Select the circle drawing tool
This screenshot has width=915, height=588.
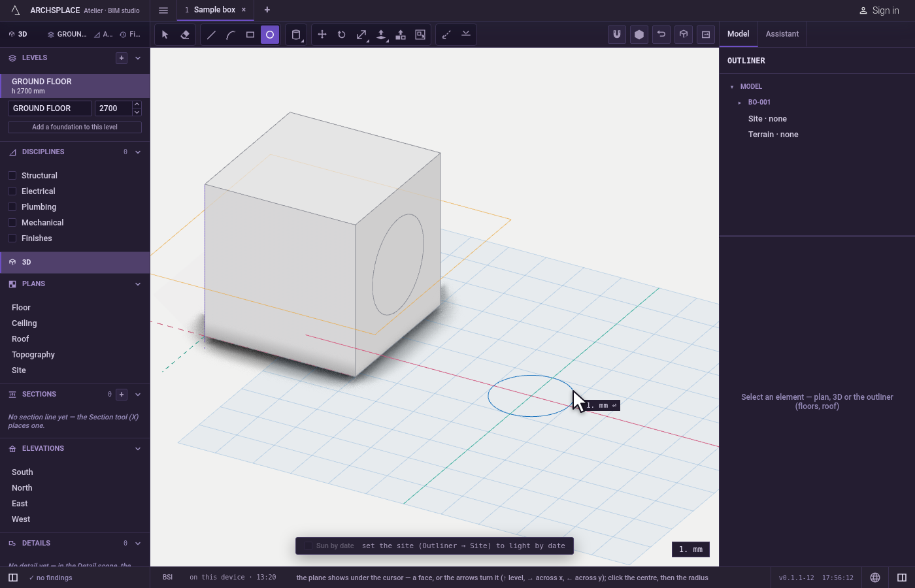tap(270, 35)
